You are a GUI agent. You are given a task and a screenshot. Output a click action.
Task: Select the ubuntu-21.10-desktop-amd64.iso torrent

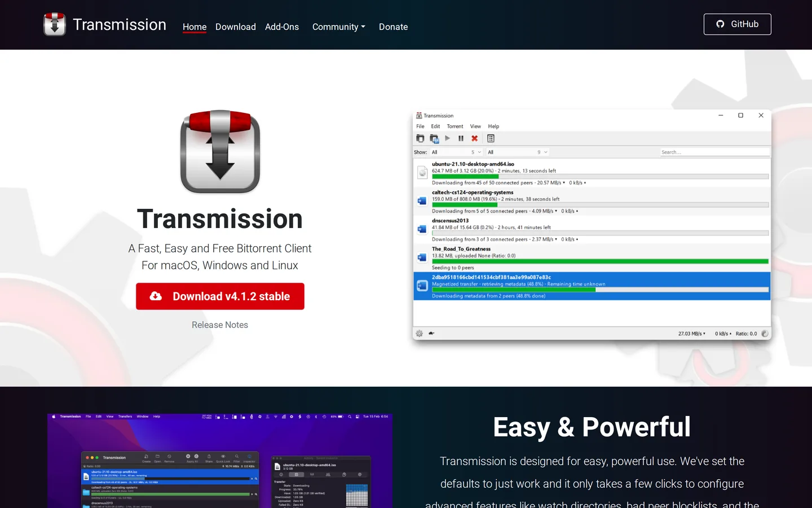(x=592, y=173)
